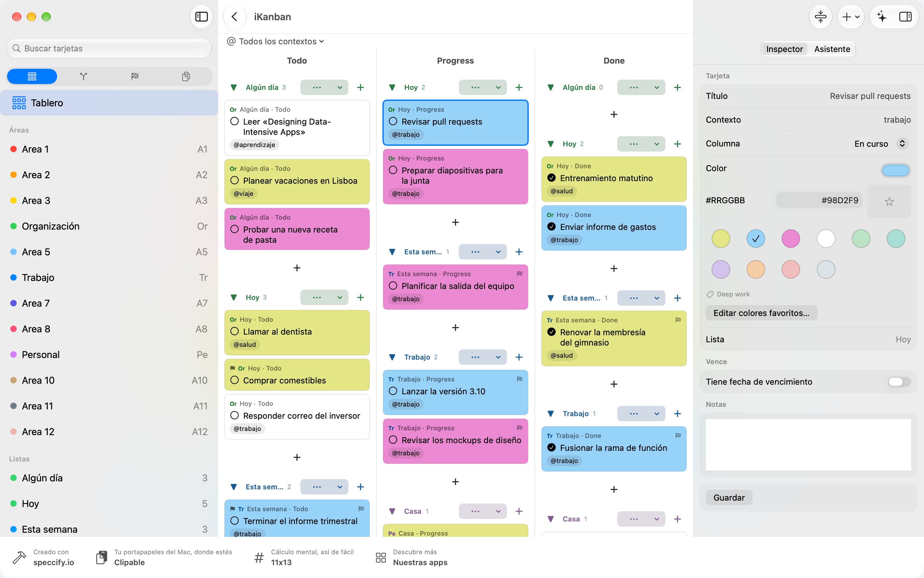
Task: Collapse the Casa group in Done
Action: click(551, 519)
